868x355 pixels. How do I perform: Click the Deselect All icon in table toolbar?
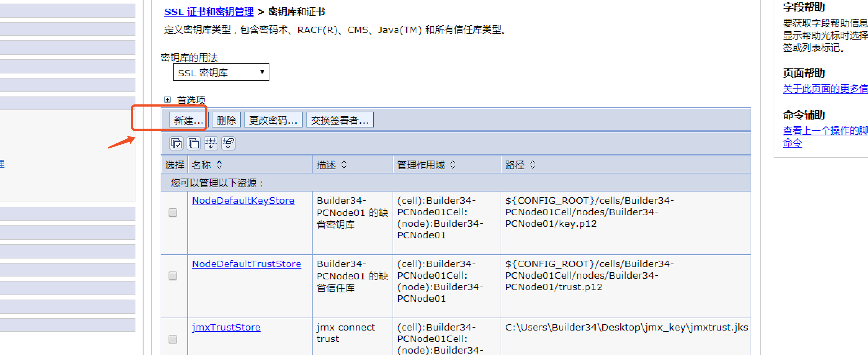pyautogui.click(x=194, y=143)
